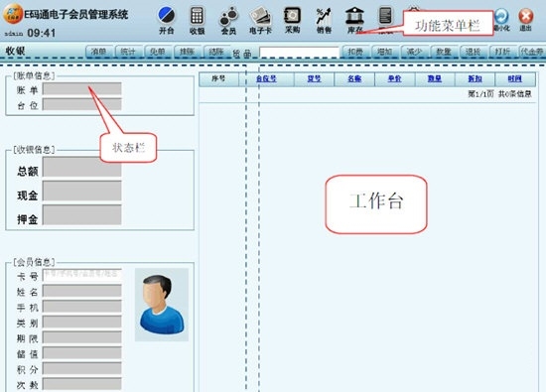Open the 库存 inventory icon

tap(354, 16)
